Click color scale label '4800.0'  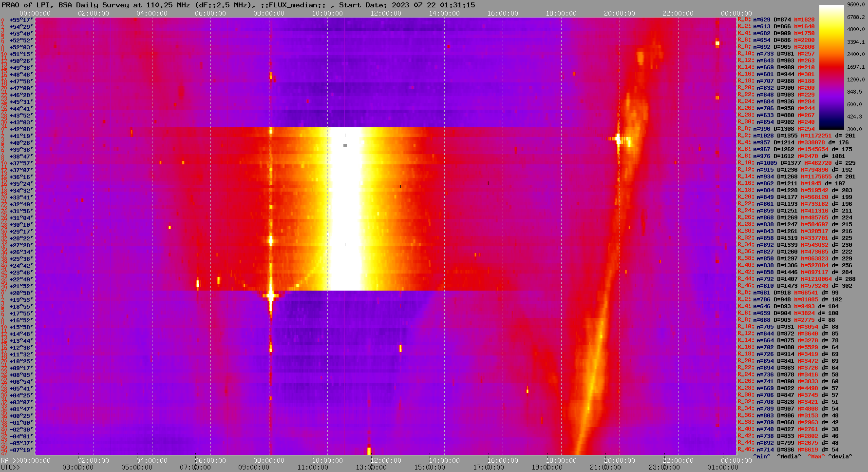click(x=856, y=29)
